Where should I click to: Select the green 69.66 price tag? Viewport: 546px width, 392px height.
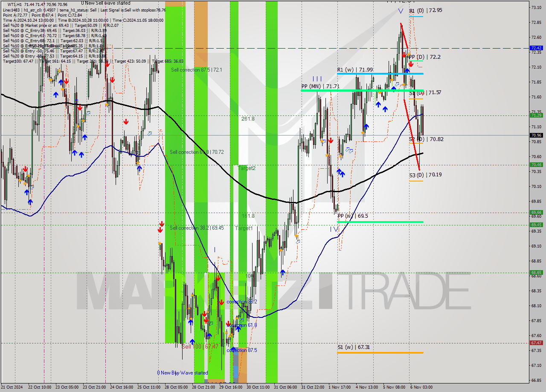[536, 212]
